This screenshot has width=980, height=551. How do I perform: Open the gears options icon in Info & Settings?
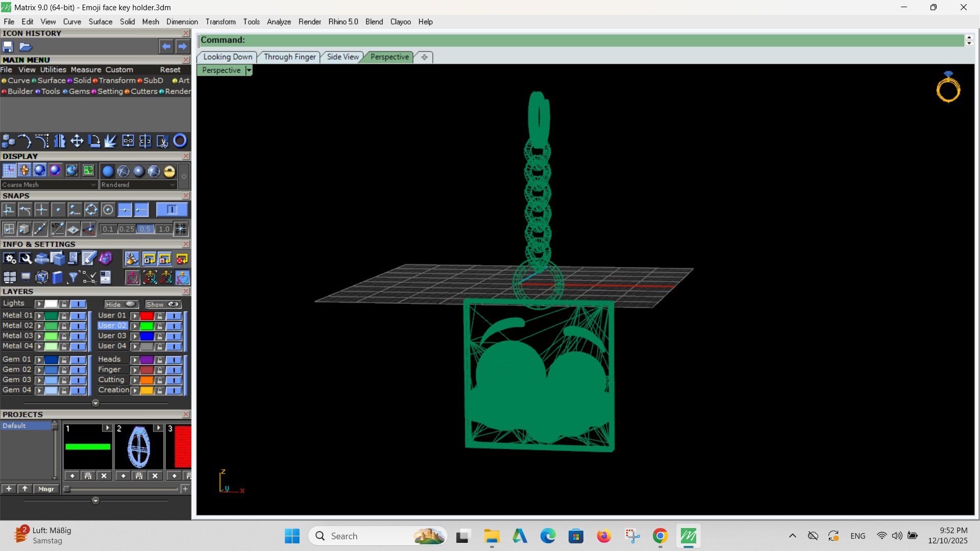pyautogui.click(x=9, y=259)
